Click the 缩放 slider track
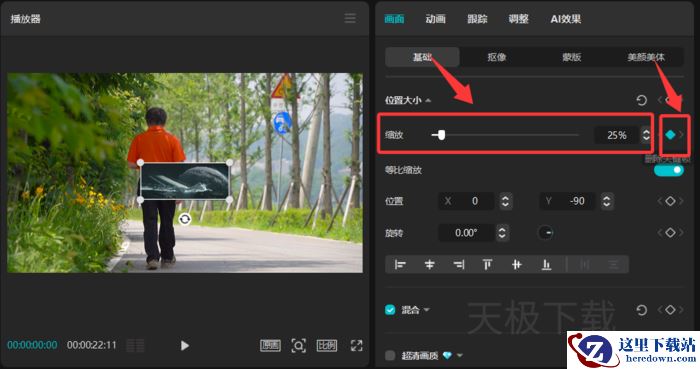 [505, 135]
